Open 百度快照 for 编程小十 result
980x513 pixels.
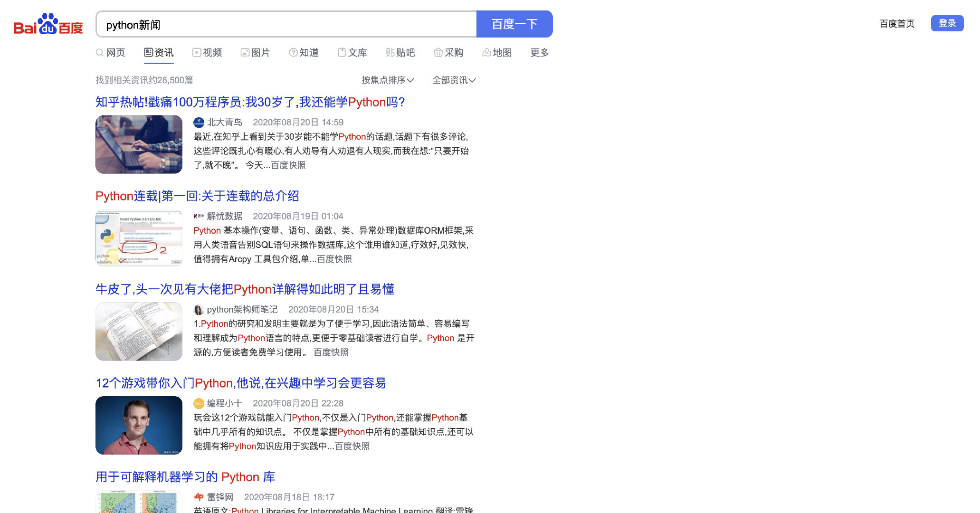(352, 446)
